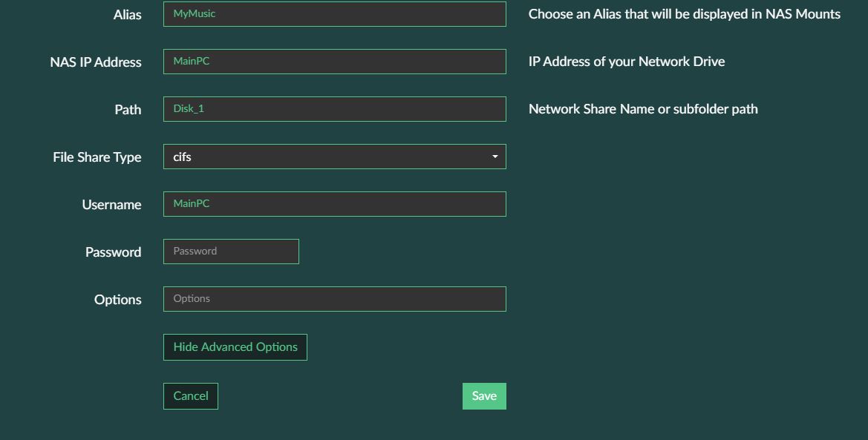Click the "IP Address of your Network Drive" hint
Image resolution: width=868 pixels, height=440 pixels.
click(x=626, y=62)
